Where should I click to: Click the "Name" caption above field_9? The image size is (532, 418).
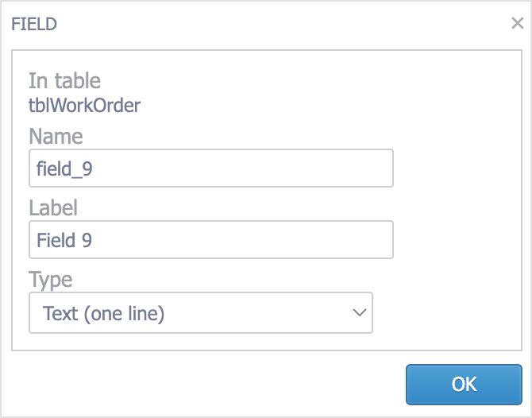point(56,136)
